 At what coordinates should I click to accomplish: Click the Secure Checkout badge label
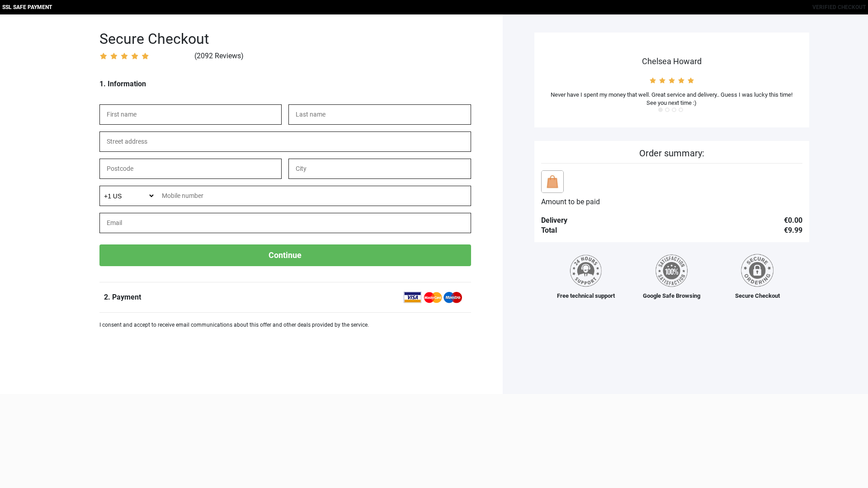coord(757,296)
